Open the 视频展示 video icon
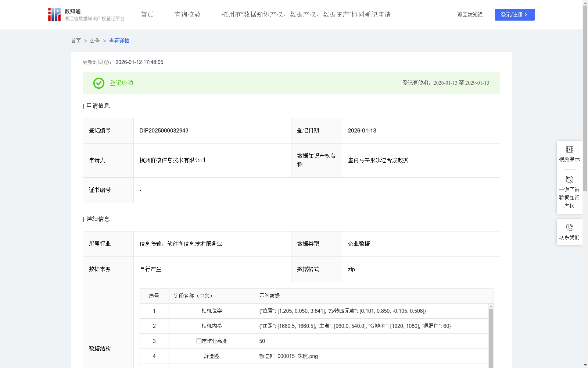588x368 pixels. [569, 149]
